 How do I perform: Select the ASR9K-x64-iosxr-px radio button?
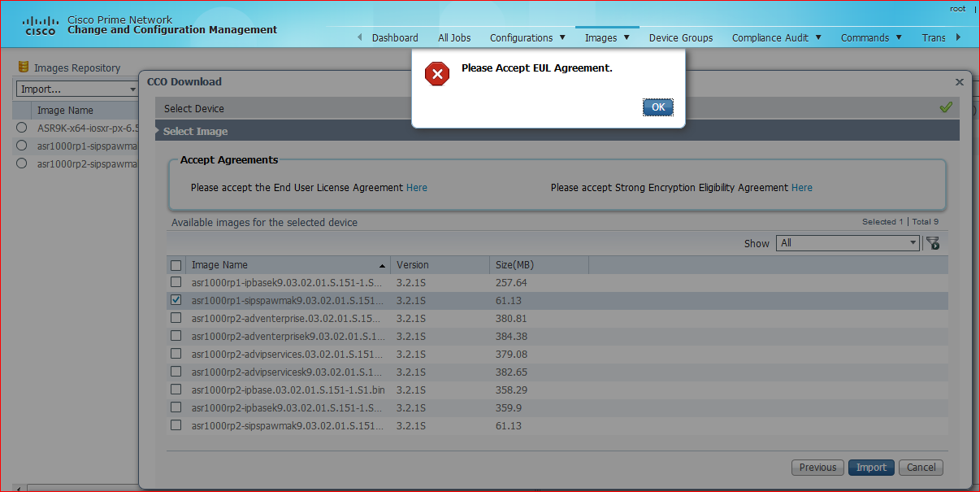pos(22,128)
